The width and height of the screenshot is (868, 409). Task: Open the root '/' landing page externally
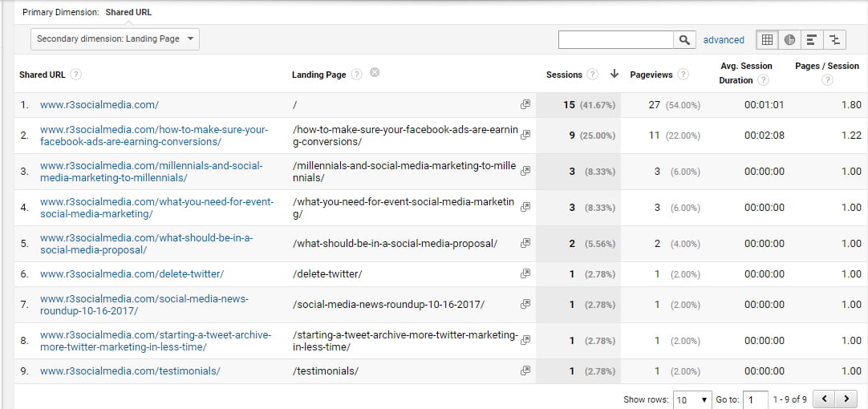[525, 104]
